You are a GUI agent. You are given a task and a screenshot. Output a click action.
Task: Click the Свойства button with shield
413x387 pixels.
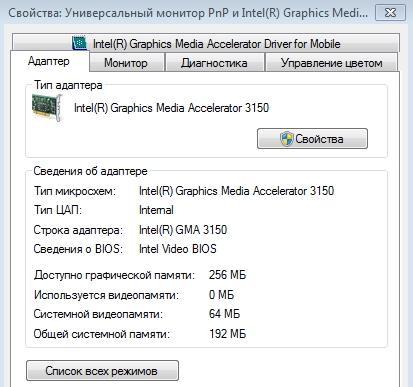[x=312, y=138]
